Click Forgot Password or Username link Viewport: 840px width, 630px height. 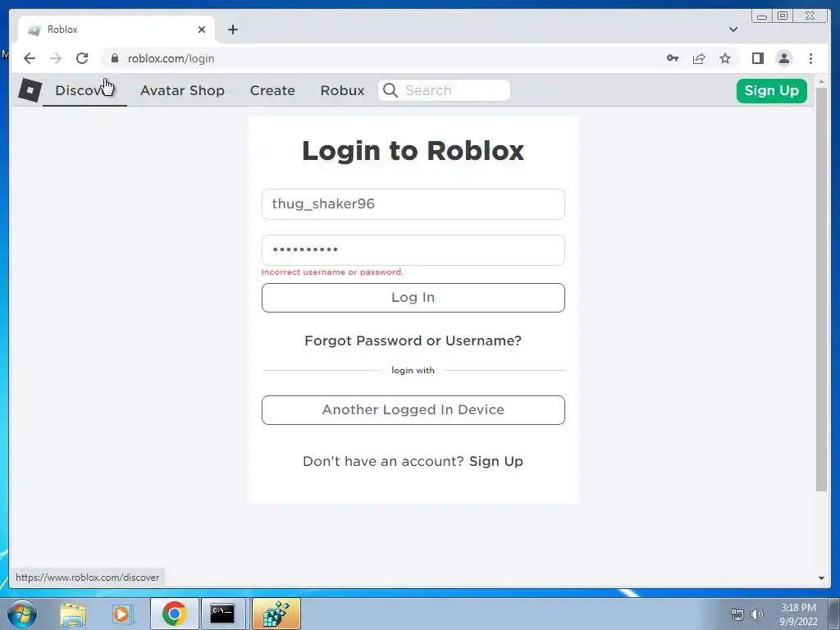tap(413, 340)
